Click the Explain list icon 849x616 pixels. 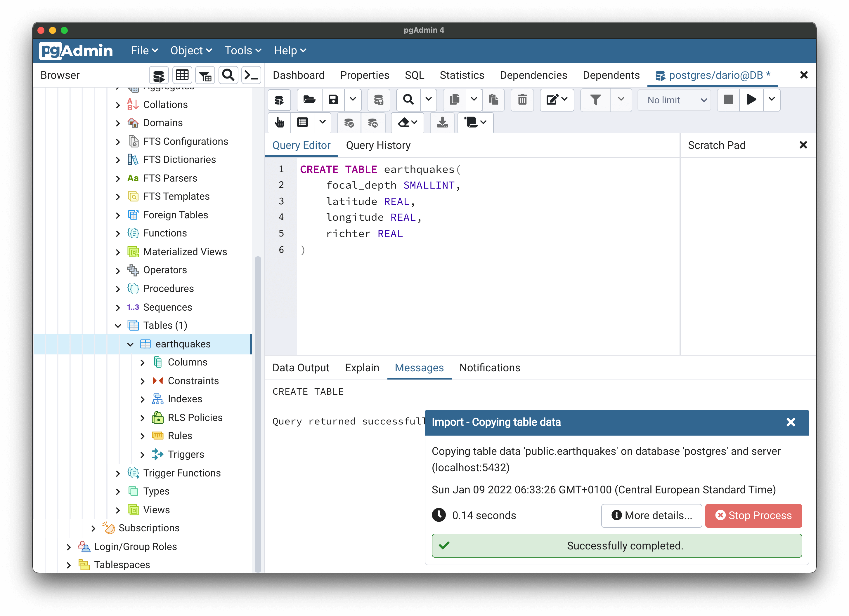point(302,123)
